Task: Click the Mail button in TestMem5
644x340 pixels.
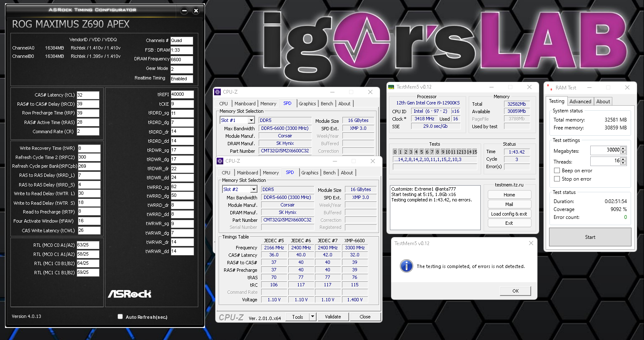Action: click(509, 204)
